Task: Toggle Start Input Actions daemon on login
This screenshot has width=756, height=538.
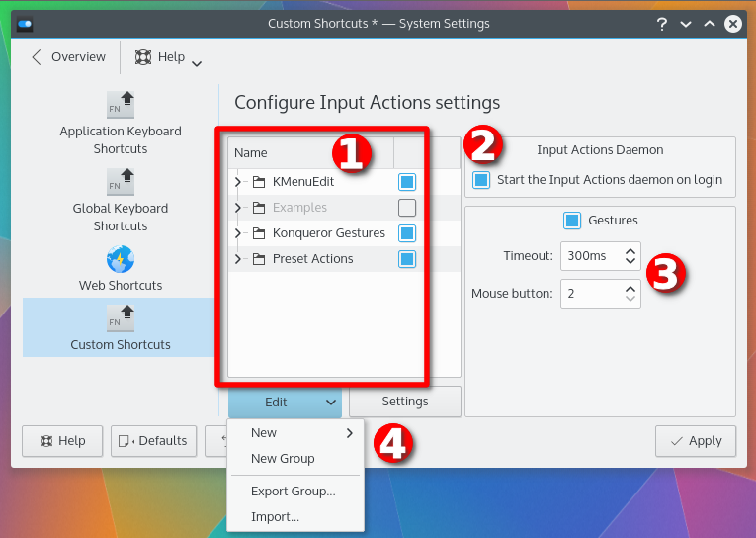Action: click(481, 180)
